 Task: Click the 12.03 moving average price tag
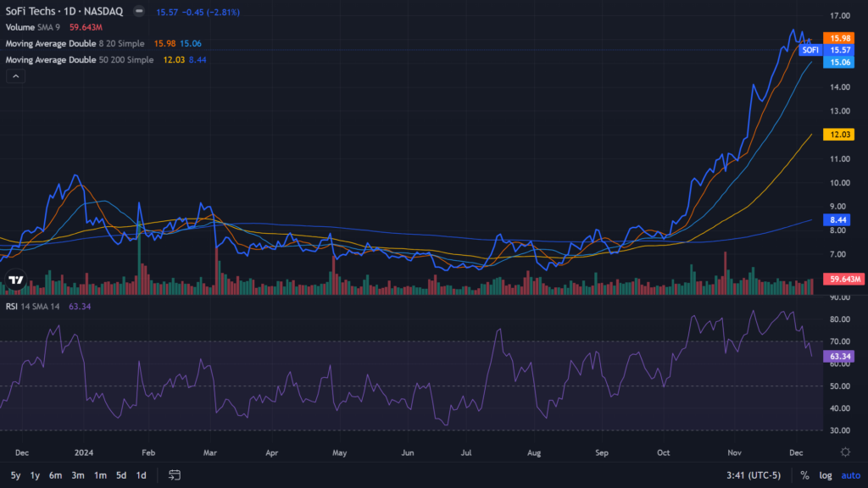(x=840, y=134)
